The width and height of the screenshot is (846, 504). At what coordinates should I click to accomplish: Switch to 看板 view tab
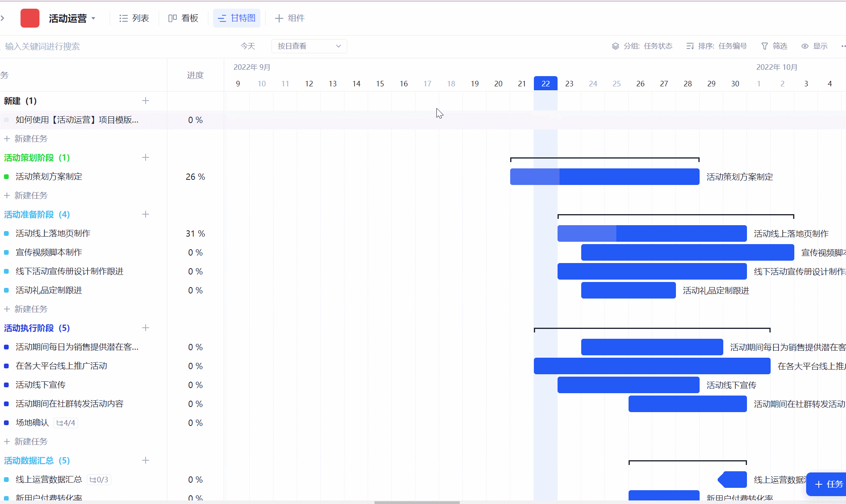click(x=183, y=18)
